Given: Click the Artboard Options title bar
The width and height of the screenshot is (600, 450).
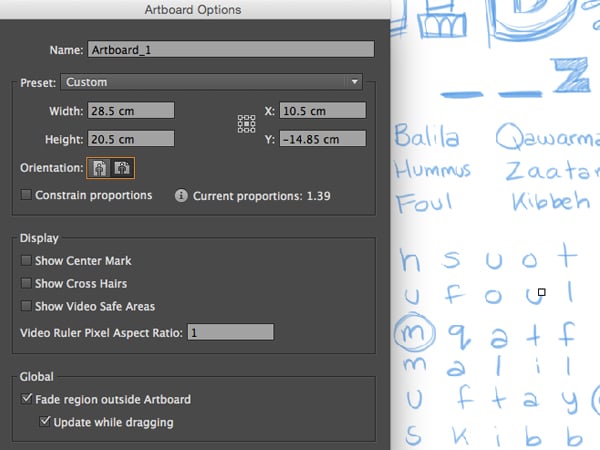Looking at the screenshot, I should click(193, 10).
